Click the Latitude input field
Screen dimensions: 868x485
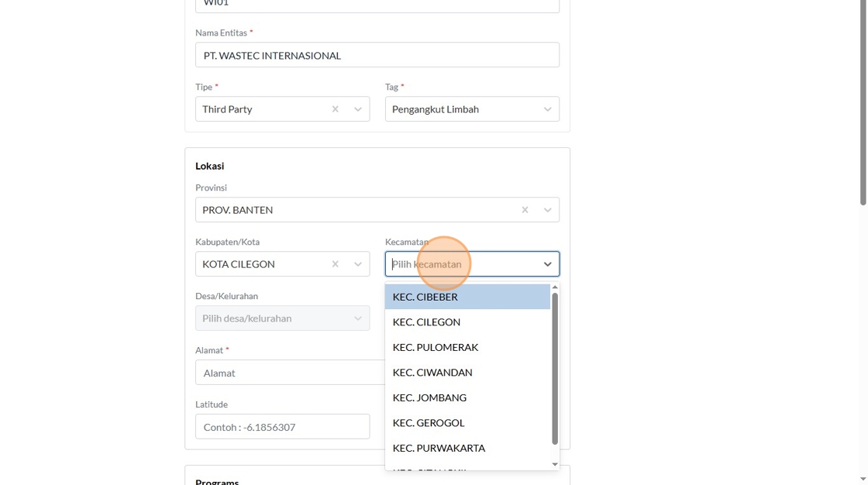point(282,427)
